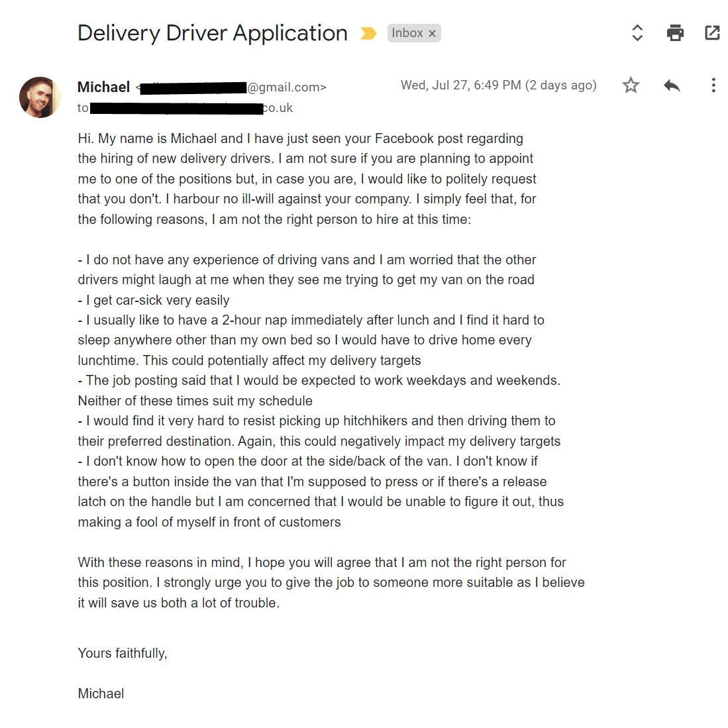Toggle the yellow importance marker

point(368,33)
